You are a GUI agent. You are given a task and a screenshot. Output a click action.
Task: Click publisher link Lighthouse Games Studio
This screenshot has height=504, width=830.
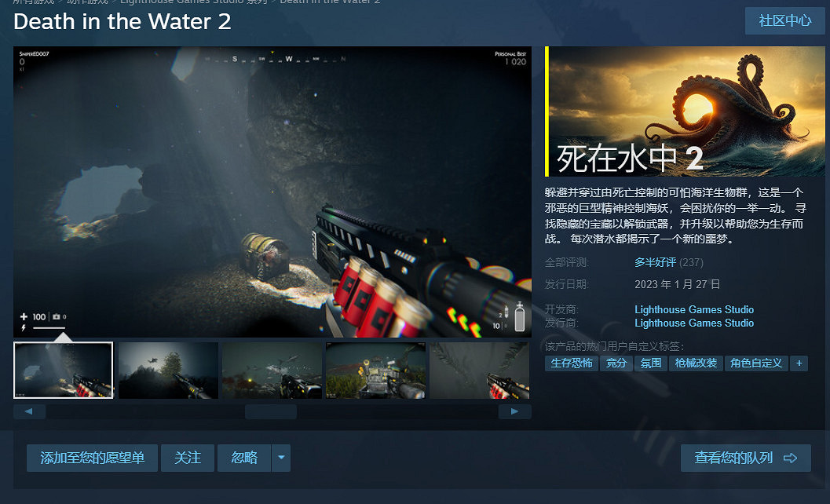pyautogui.click(x=694, y=323)
